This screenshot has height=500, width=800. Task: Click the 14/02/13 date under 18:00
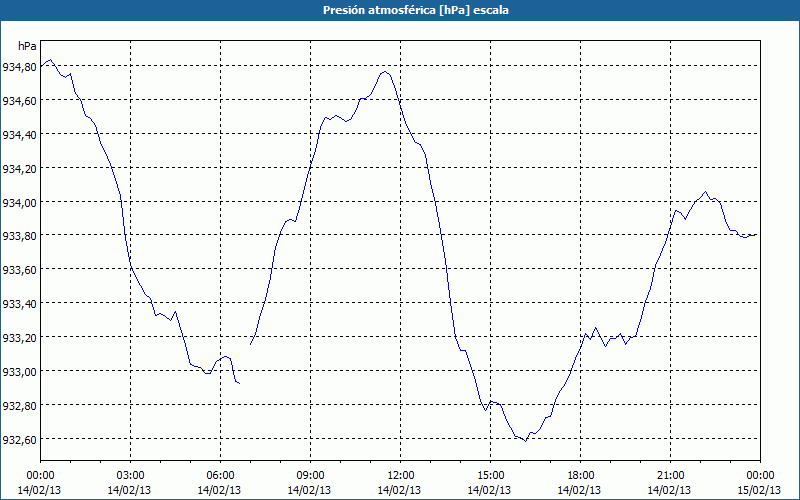point(579,490)
